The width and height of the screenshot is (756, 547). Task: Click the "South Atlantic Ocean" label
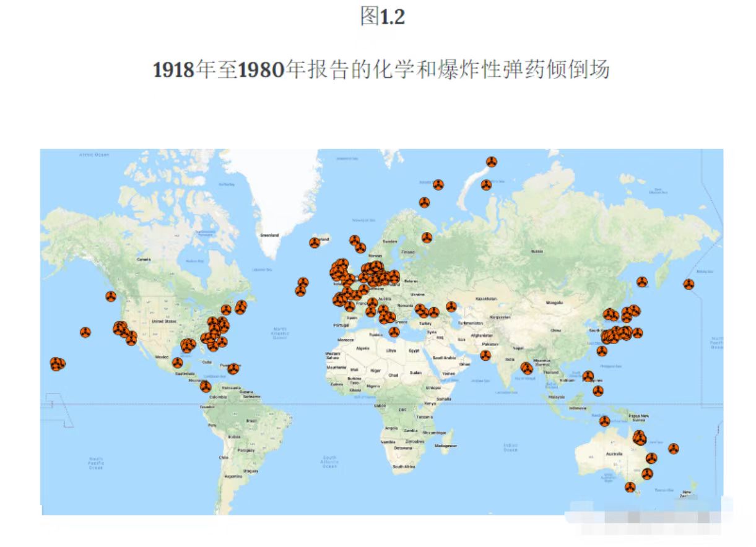tap(330, 462)
